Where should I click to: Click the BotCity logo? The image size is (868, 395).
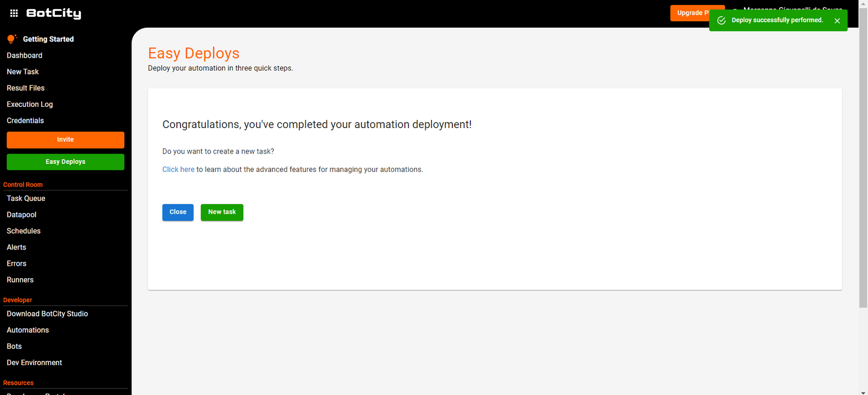pos(54,14)
